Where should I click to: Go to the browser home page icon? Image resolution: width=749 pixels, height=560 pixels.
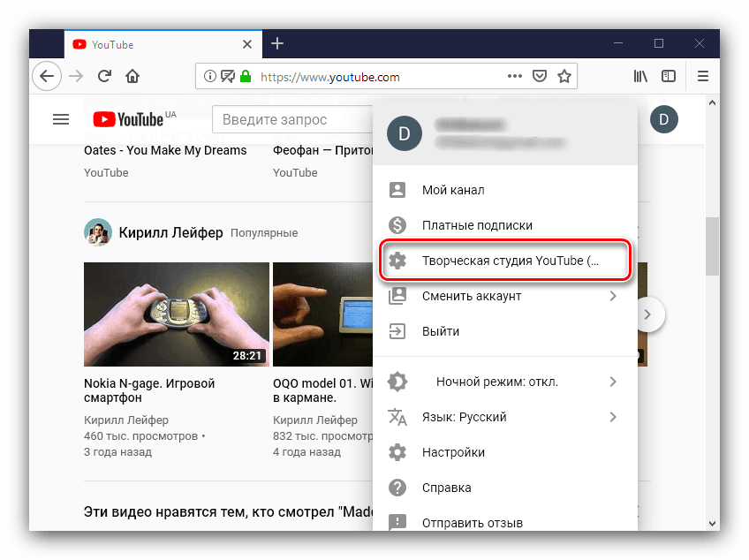[132, 76]
